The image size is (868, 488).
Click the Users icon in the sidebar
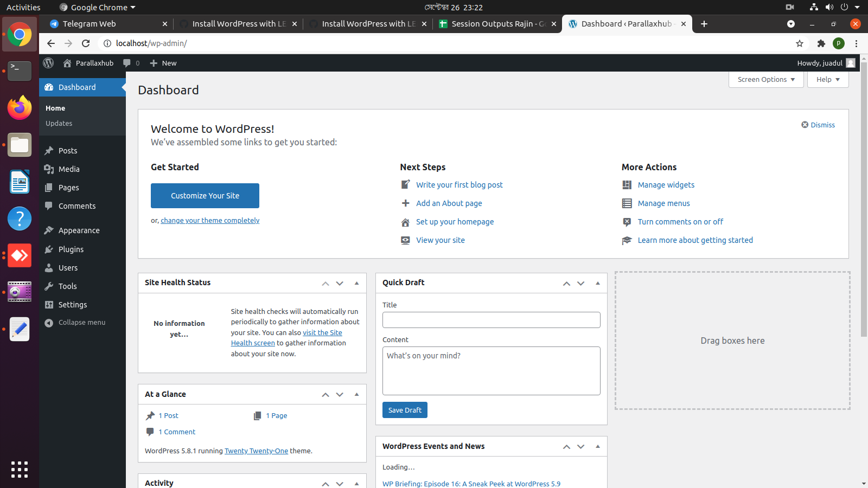tap(48, 267)
